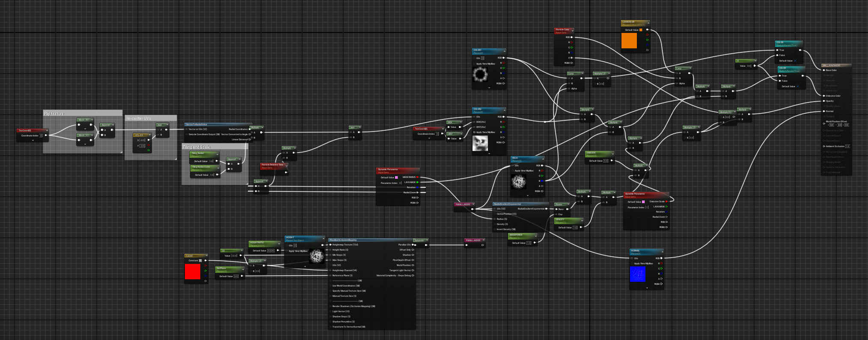Click the 32.0 Value input field
The height and width of the screenshot is (340, 868).
coord(234,256)
